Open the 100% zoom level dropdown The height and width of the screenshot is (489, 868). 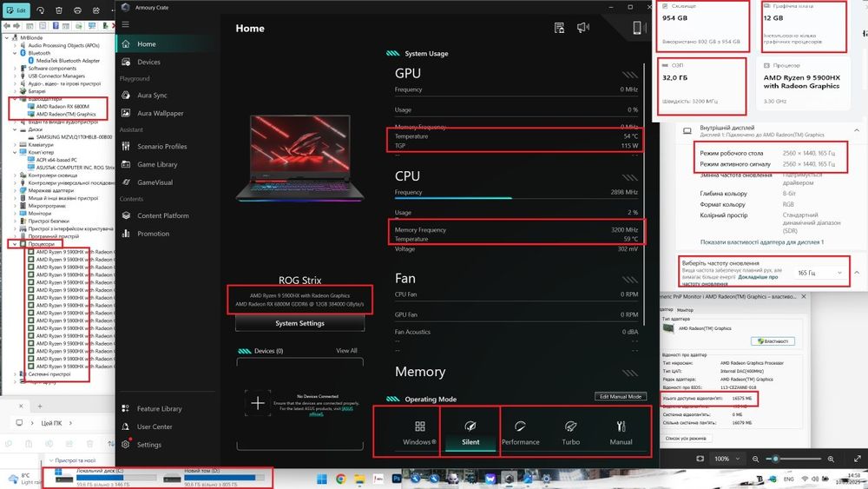[726, 459]
